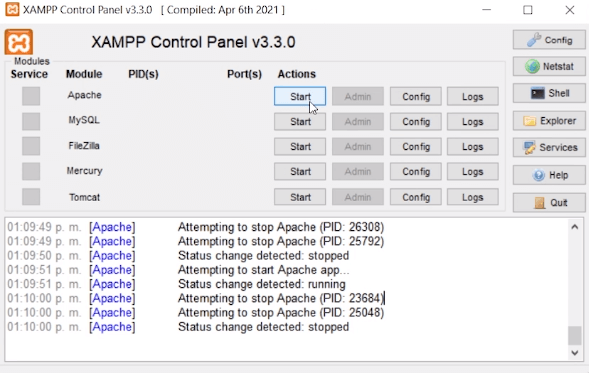Viewport: 589px width, 373px height.
Task: Click the log scrollbar up arrow
Action: 574,227
